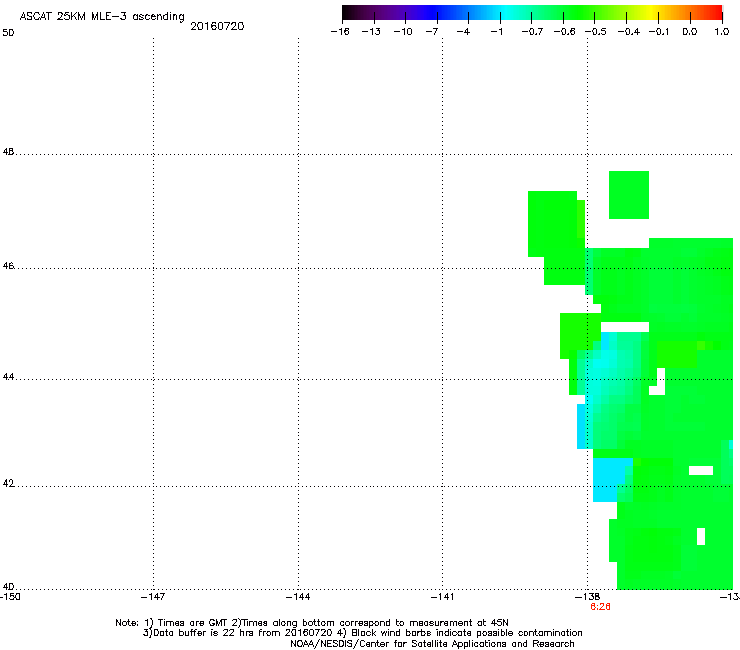Click the colorbar label -4
This screenshot has height=650, width=740.
[x=463, y=32]
